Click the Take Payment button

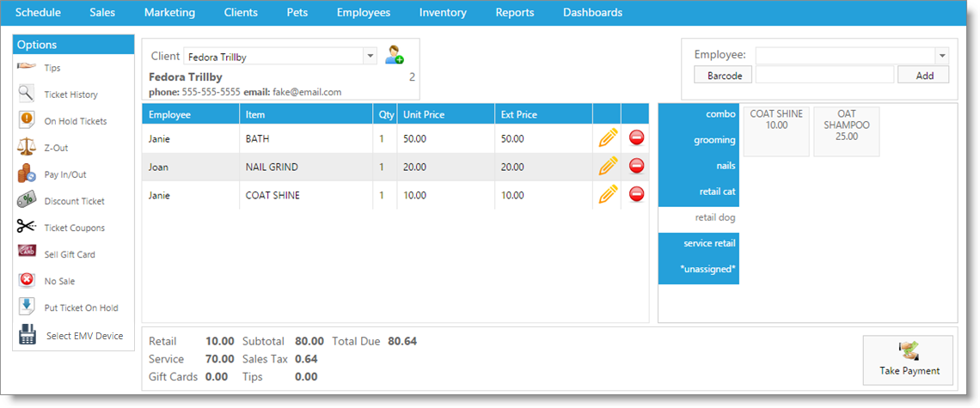[910, 360]
